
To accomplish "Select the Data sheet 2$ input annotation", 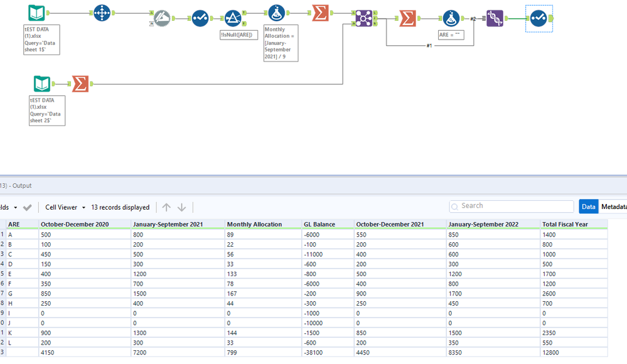I will click(47, 110).
